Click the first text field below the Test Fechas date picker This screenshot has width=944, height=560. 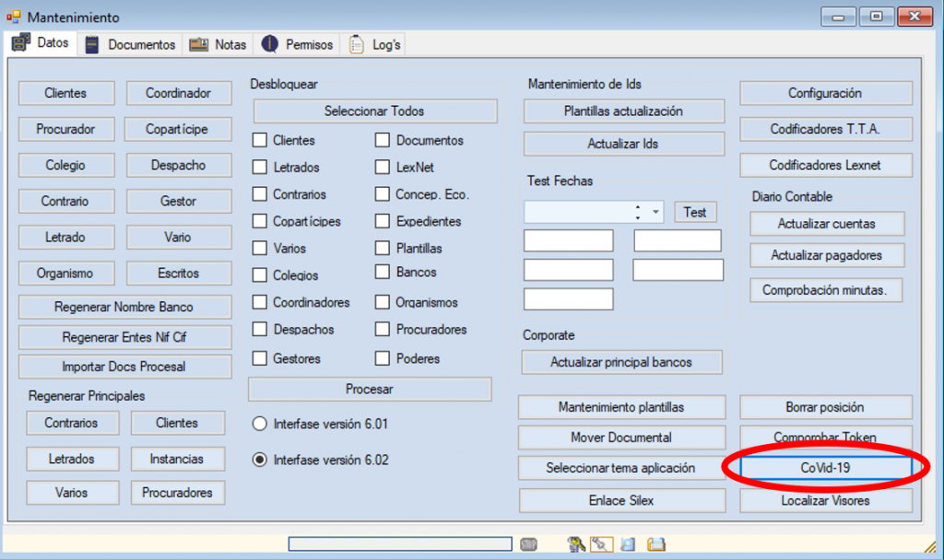click(x=568, y=241)
